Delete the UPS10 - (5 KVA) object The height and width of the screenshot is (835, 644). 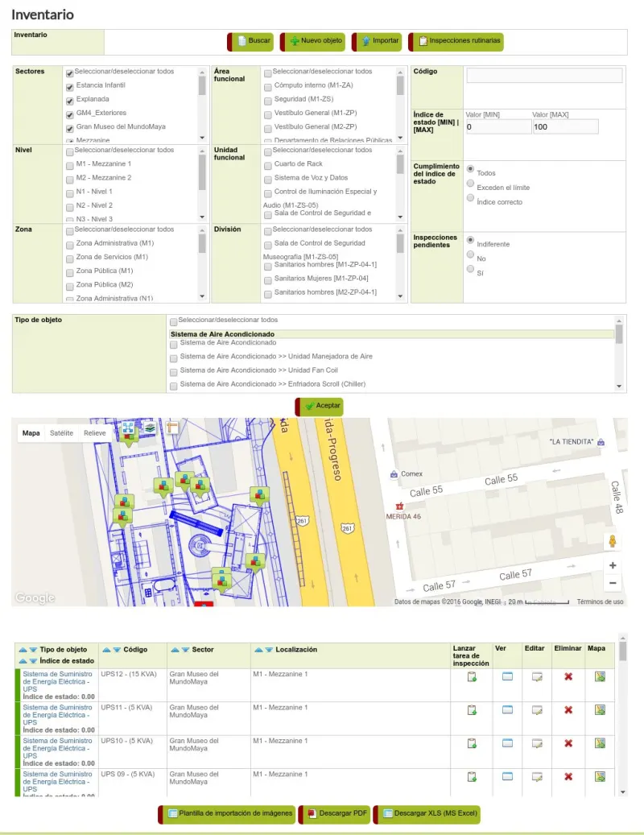tap(568, 743)
